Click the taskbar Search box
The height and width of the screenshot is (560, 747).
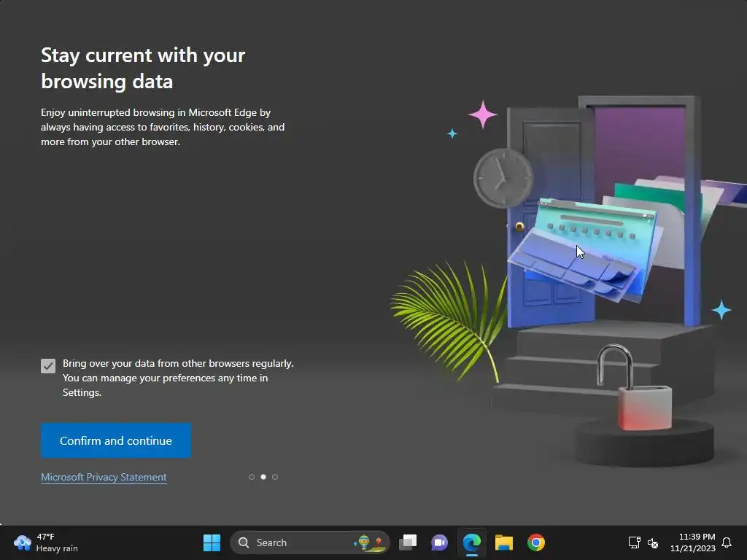pos(309,542)
